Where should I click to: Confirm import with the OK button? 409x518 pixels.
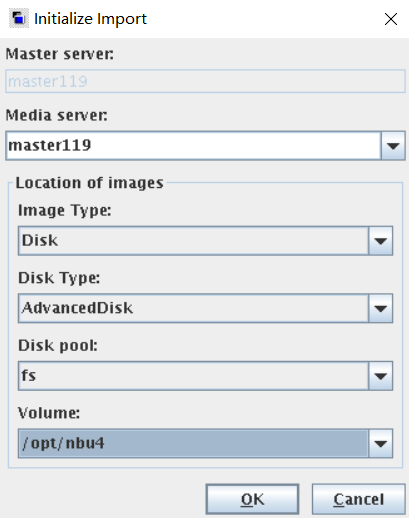252,499
